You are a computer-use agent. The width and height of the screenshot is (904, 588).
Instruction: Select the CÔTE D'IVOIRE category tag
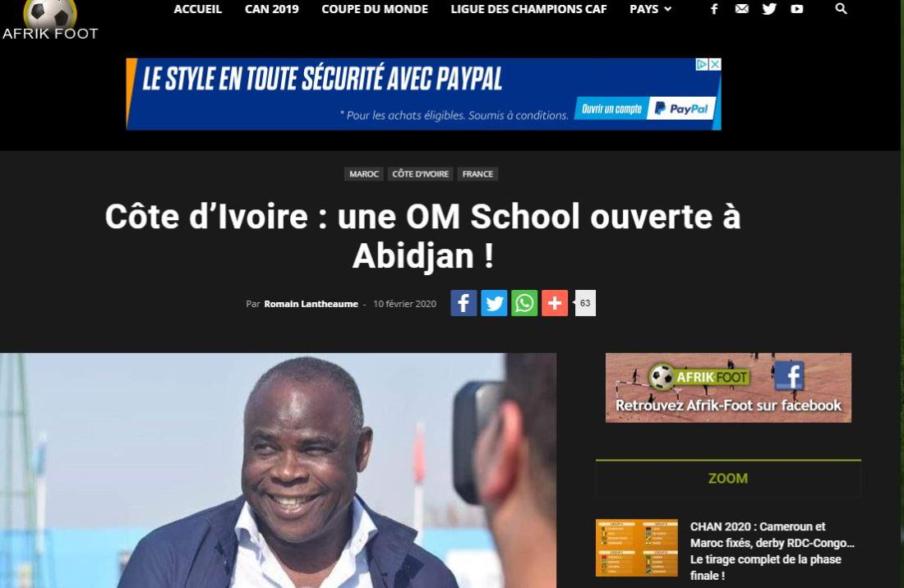coord(420,174)
